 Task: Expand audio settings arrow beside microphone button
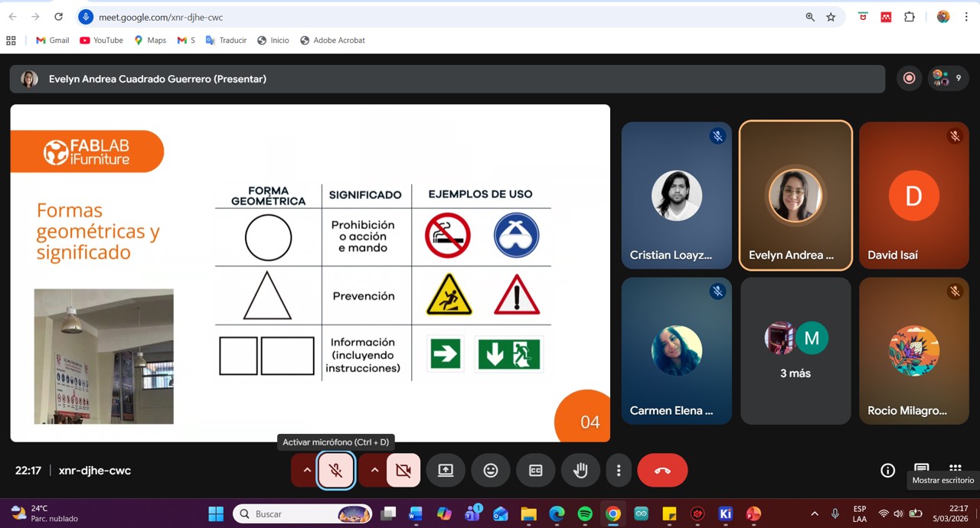306,471
